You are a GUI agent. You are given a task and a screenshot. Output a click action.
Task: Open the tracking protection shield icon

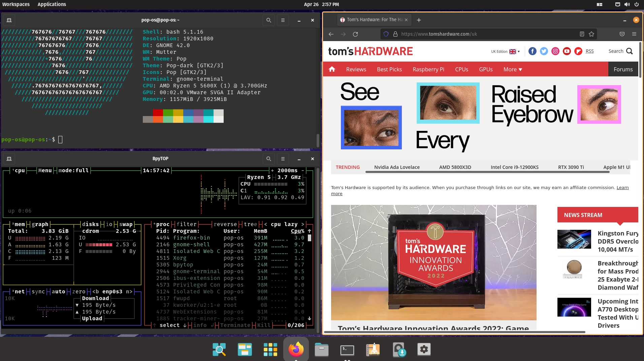[x=386, y=34]
